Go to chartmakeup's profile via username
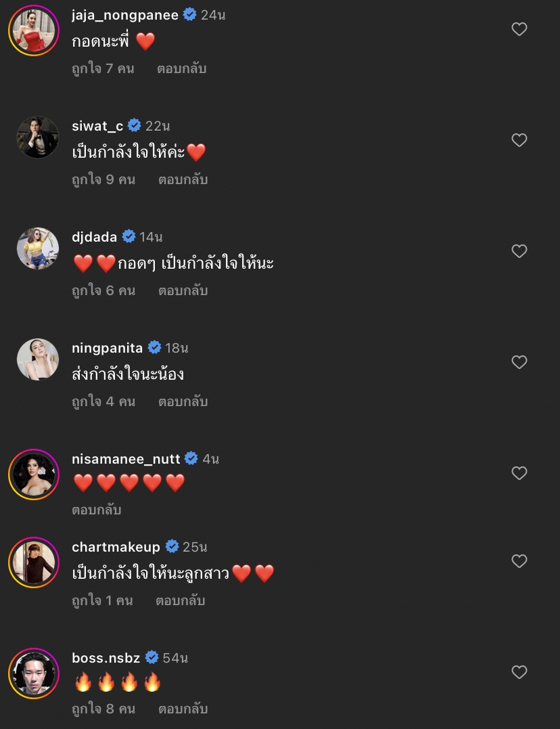 tap(116, 547)
